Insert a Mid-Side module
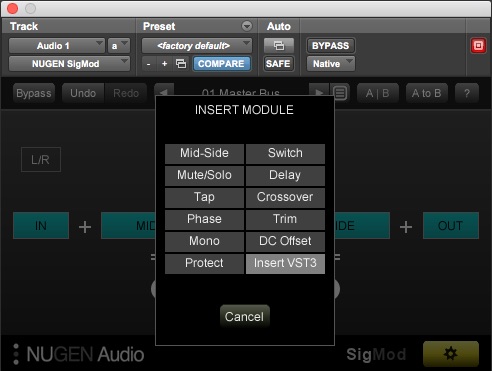The width and height of the screenshot is (492, 371). pyautogui.click(x=204, y=153)
